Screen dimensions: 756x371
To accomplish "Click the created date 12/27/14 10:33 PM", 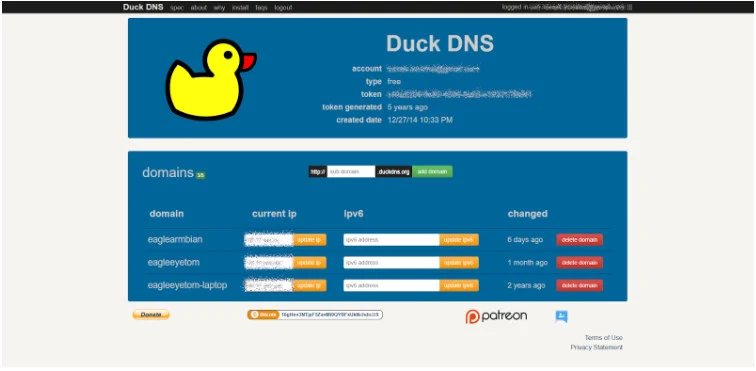I will click(x=420, y=120).
